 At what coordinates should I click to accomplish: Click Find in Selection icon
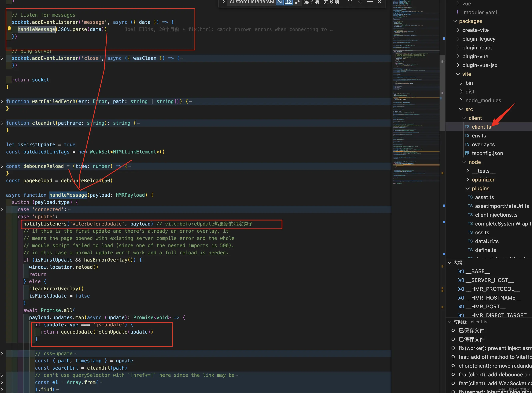[370, 2]
